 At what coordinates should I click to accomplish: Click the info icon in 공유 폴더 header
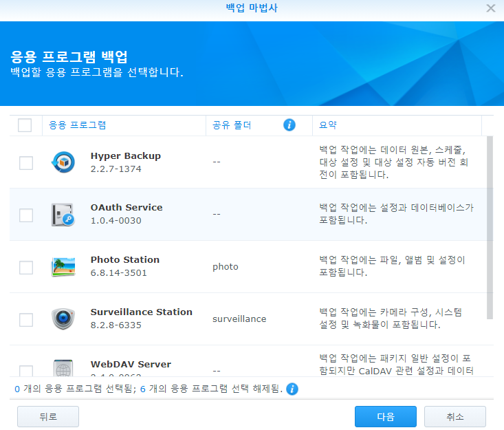click(x=289, y=125)
